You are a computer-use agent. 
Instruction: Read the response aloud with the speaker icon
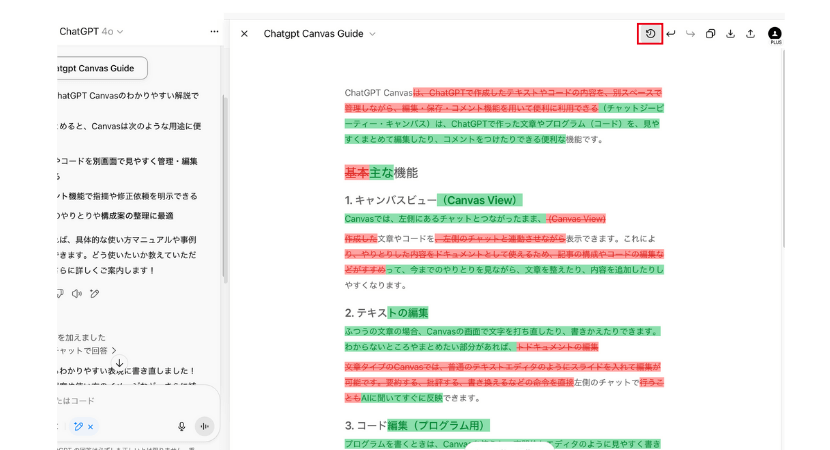[77, 294]
